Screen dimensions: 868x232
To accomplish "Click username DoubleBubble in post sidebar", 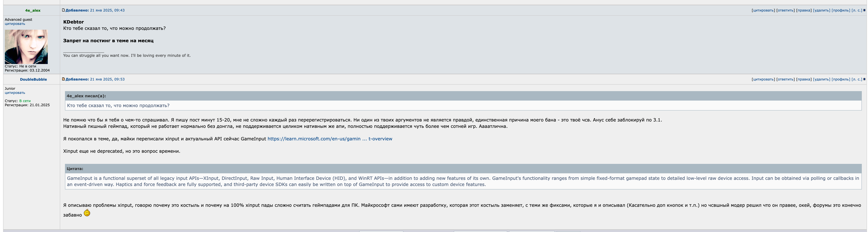I will click(33, 79).
